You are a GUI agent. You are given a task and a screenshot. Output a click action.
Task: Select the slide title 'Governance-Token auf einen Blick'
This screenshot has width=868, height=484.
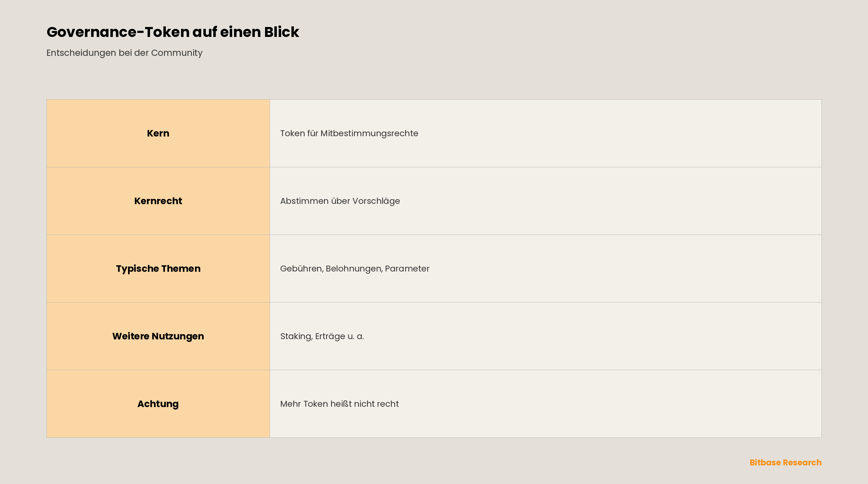point(173,32)
